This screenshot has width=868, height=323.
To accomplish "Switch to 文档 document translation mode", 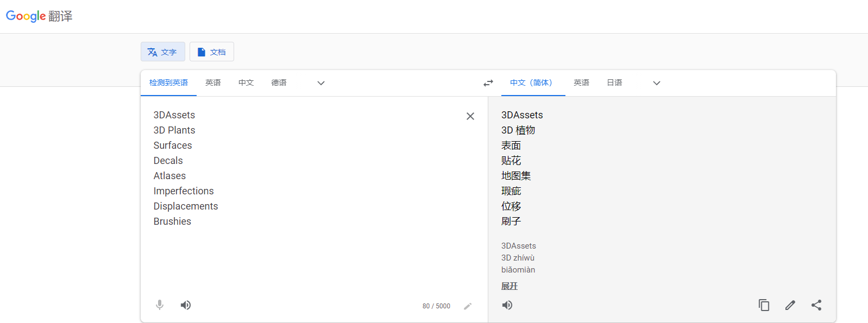I will (x=211, y=52).
